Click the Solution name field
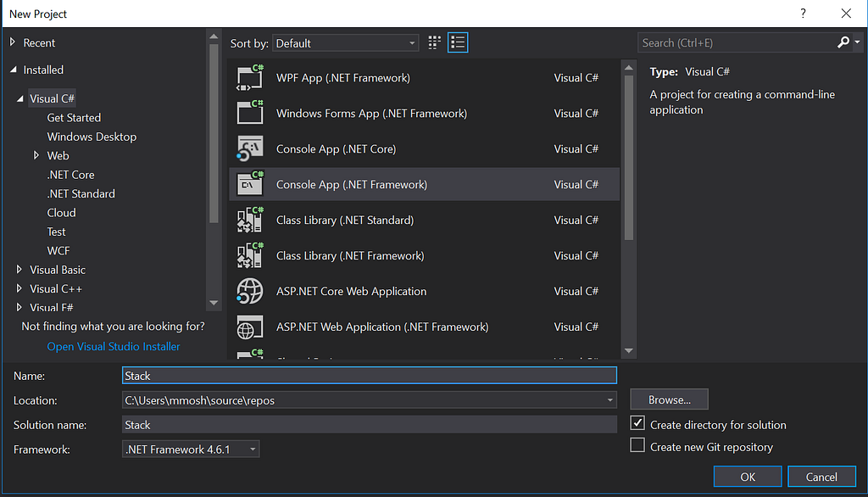 (370, 424)
